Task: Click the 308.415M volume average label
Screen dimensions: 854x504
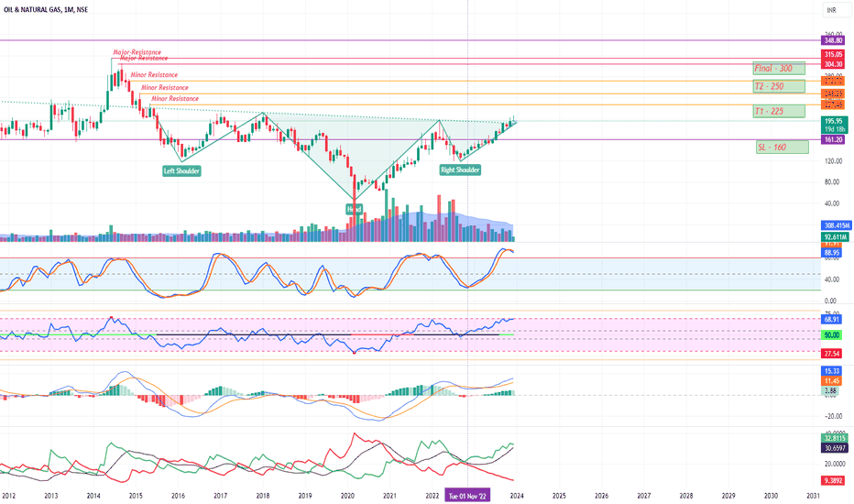Action: [836, 225]
